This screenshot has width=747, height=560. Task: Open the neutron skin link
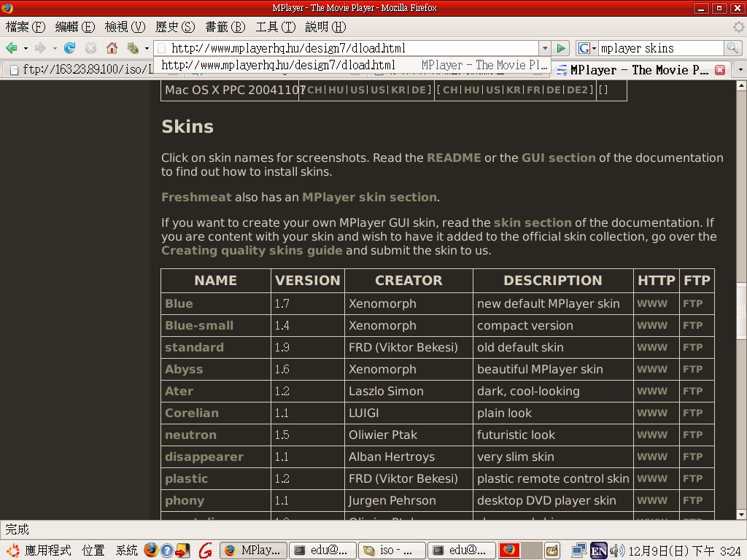(190, 435)
